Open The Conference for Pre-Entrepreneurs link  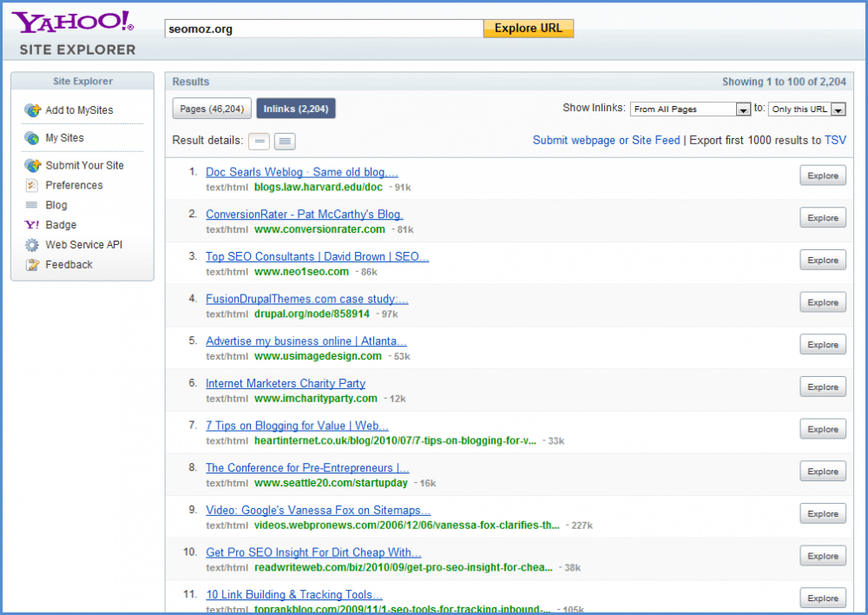point(308,468)
